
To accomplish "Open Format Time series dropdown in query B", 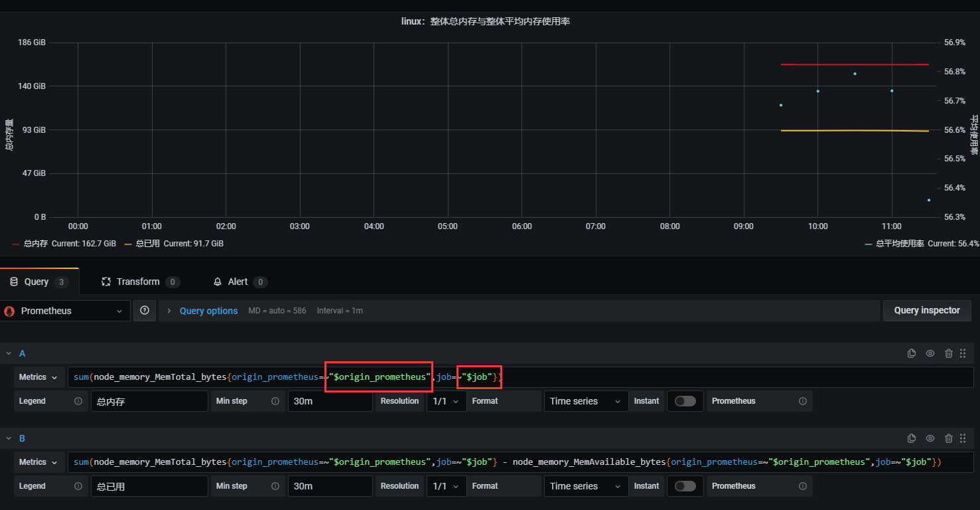I will click(x=586, y=486).
